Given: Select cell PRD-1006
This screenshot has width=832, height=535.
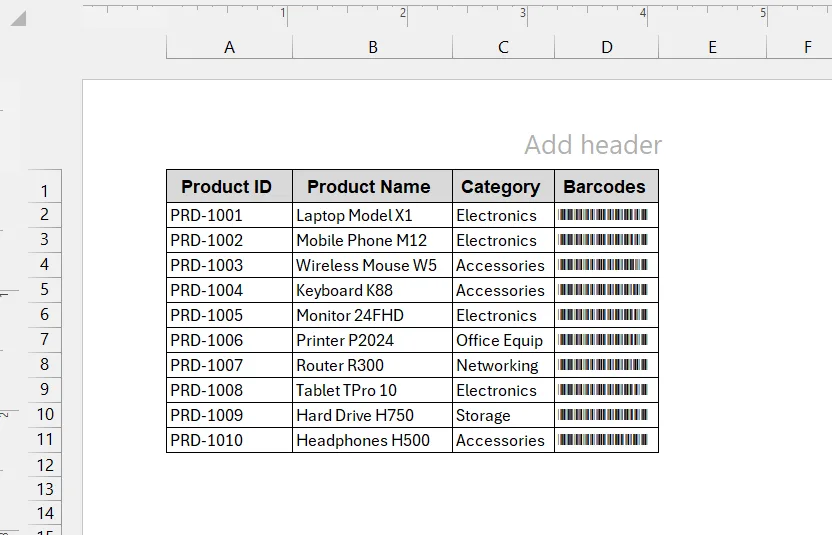Looking at the screenshot, I should (229, 340).
